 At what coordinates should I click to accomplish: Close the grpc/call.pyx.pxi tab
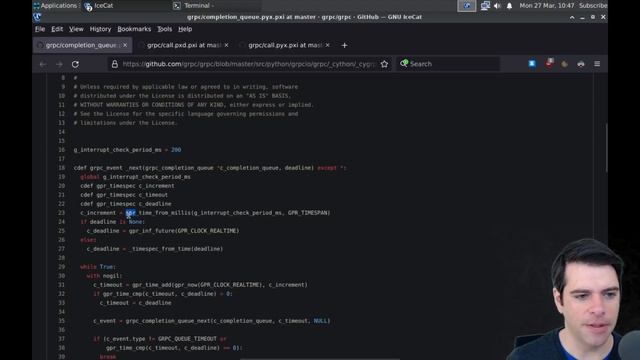tap(327, 45)
